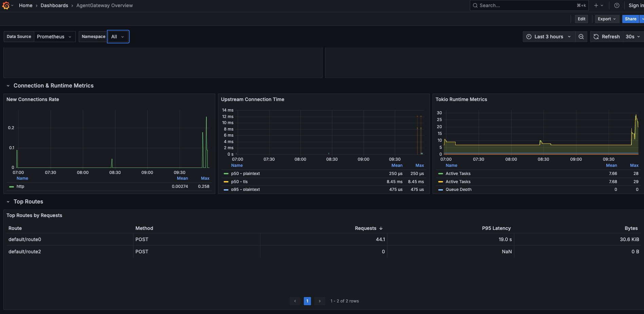Open the help question mark icon

617,5
